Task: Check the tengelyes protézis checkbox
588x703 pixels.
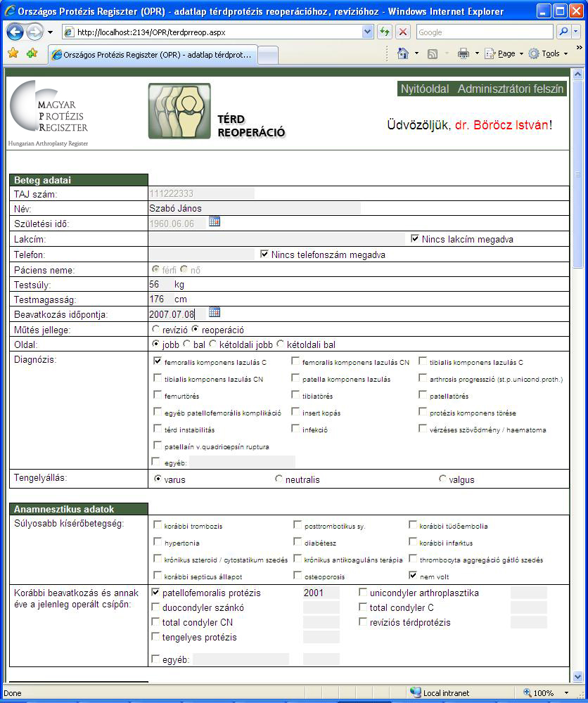Action: tap(155, 637)
